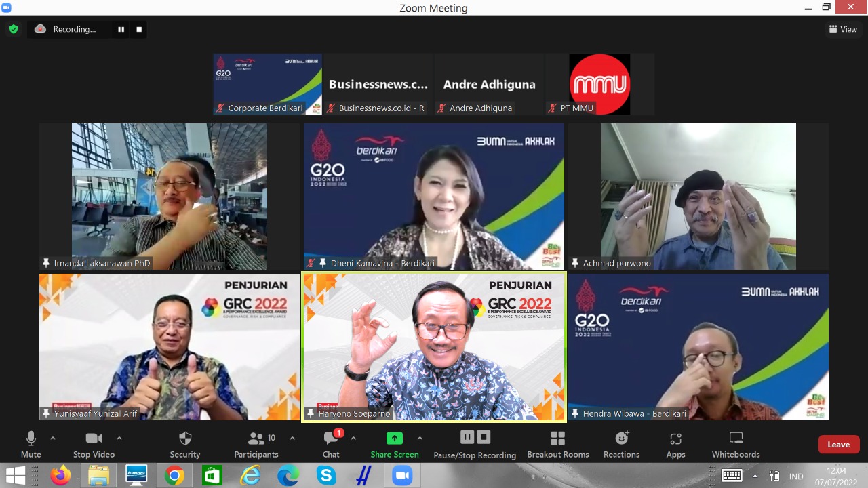This screenshot has height=488, width=868.
Task: Click the green meeting encryption shield icon
Action: point(14,29)
